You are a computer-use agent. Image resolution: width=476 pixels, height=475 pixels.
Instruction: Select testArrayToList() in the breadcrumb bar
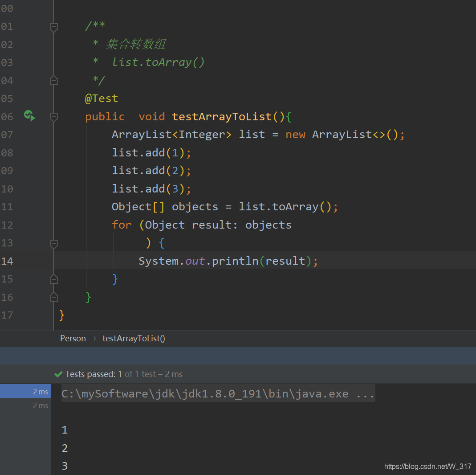(134, 338)
